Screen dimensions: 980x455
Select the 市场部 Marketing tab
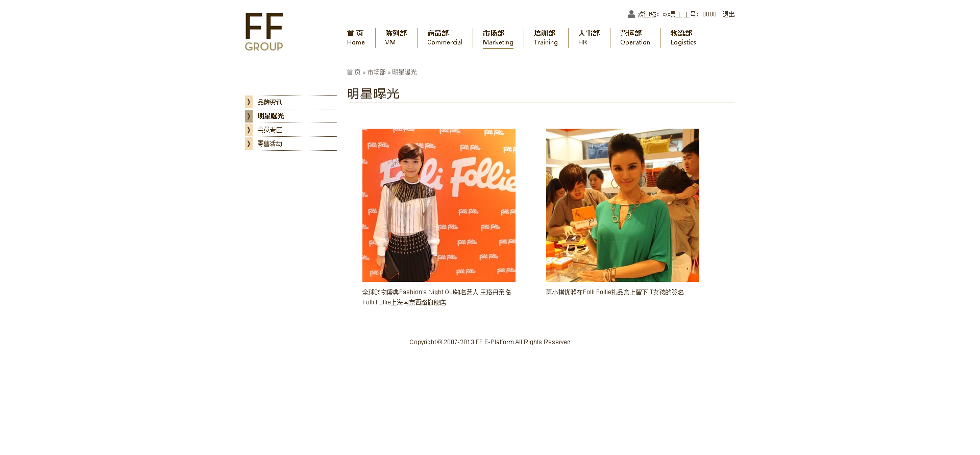click(498, 38)
